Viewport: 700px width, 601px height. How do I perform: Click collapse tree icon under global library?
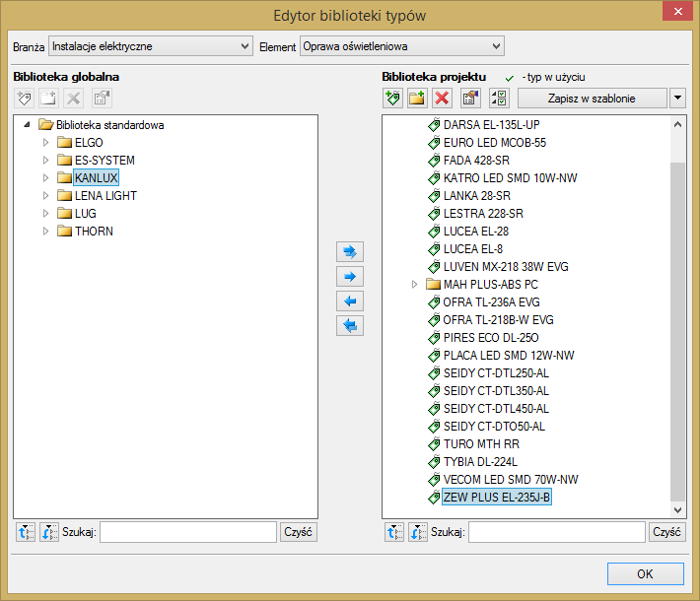[x=49, y=532]
